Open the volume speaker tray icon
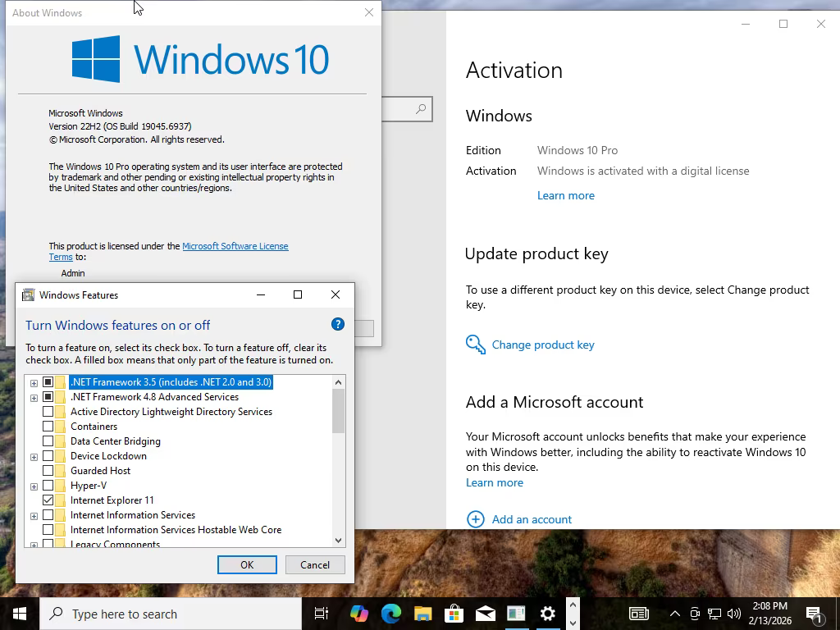This screenshot has width=840, height=630. tap(734, 614)
